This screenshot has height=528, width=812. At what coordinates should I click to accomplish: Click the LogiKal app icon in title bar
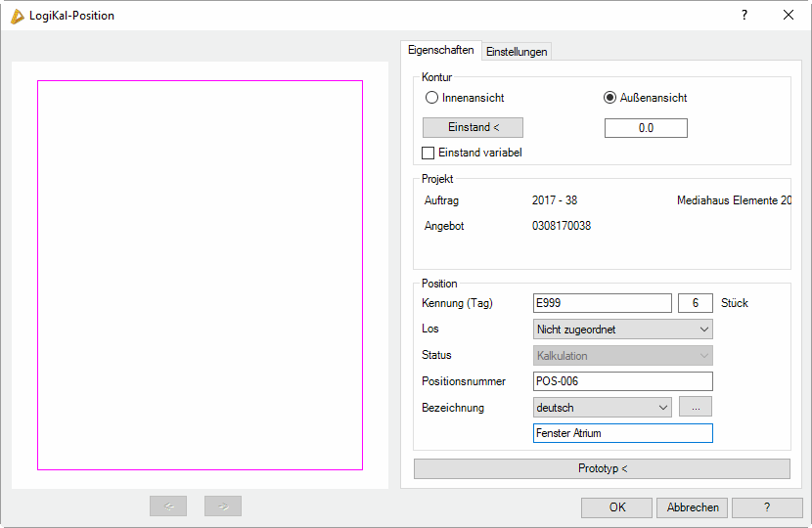pyautogui.click(x=17, y=16)
